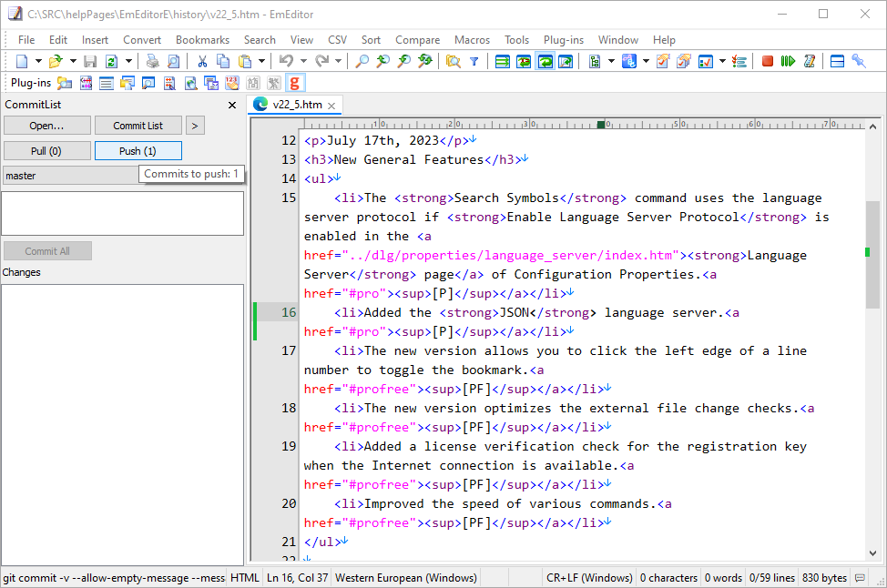The height and width of the screenshot is (588, 887).
Task: Click the scrollbar down arrow
Action: click(x=872, y=553)
